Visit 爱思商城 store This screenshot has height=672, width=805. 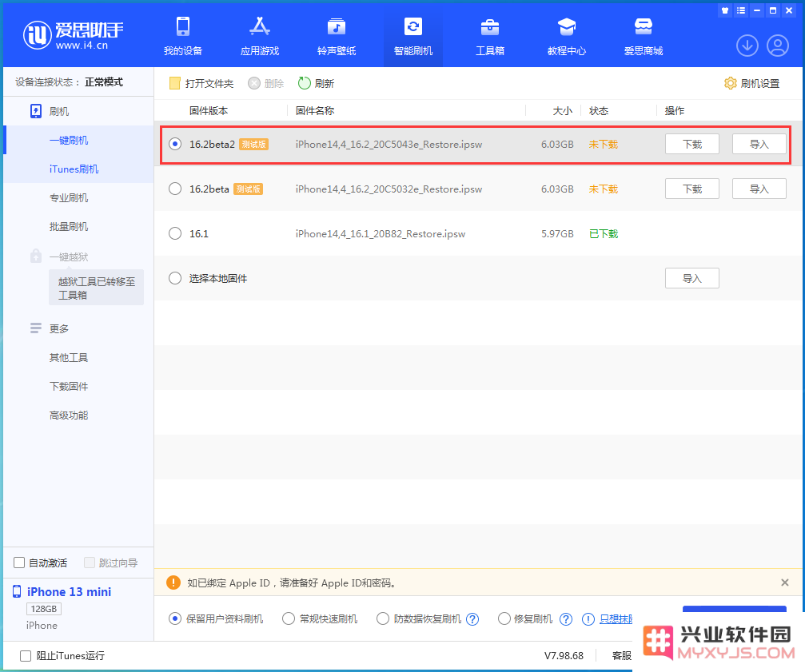click(644, 36)
